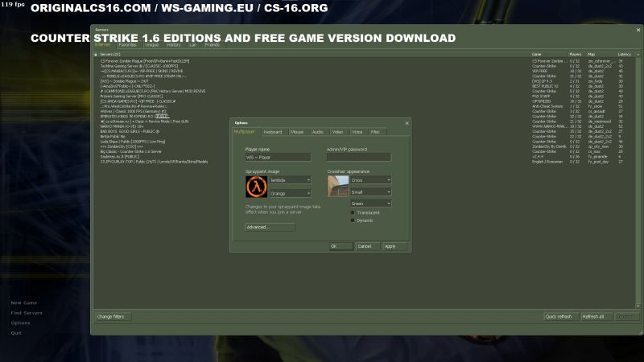Open the crosshair Small size dropdown
Image resolution: width=644 pixels, height=362 pixels.
click(x=370, y=192)
